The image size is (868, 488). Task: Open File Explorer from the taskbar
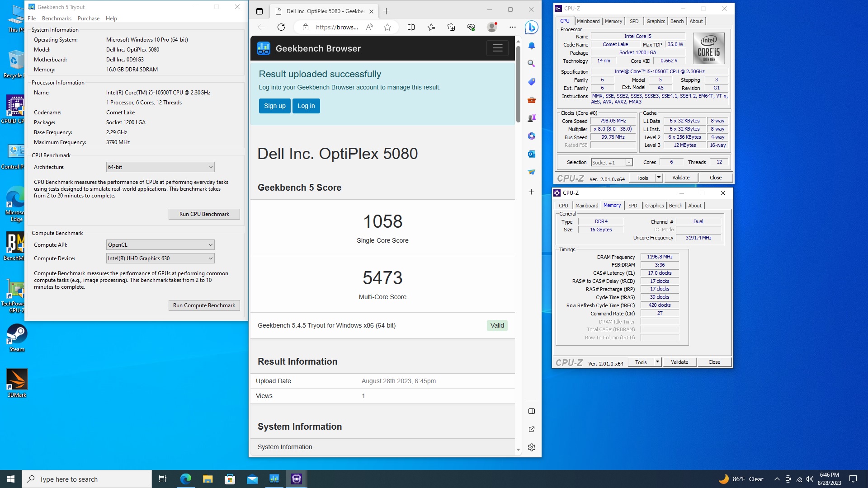[208, 479]
